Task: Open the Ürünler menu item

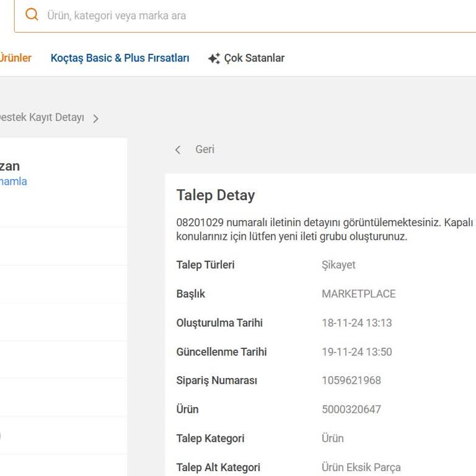Action: pos(15,58)
